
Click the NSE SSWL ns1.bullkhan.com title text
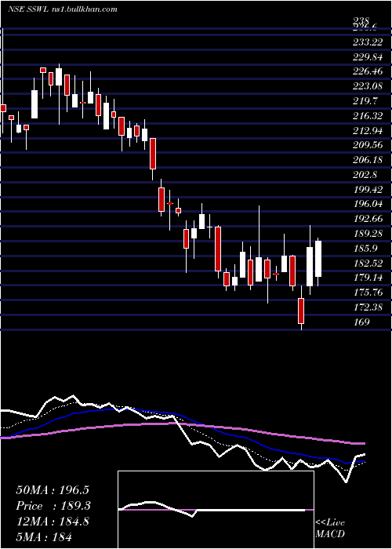click(x=62, y=9)
